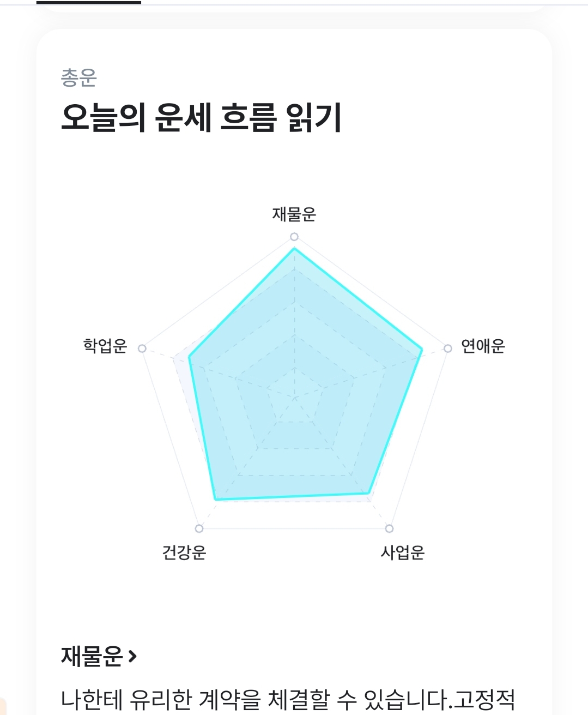Click the 재물운 axis marker circle
This screenshot has height=715, width=588.
point(294,237)
